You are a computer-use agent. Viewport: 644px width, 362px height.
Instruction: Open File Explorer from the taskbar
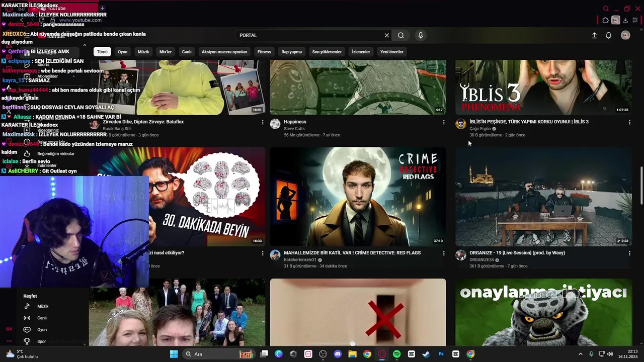click(x=352, y=354)
